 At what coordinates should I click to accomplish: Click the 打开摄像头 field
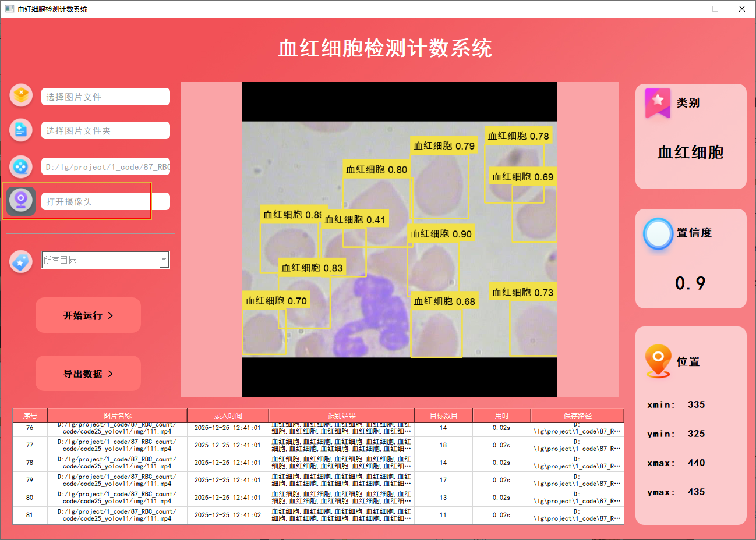point(105,201)
